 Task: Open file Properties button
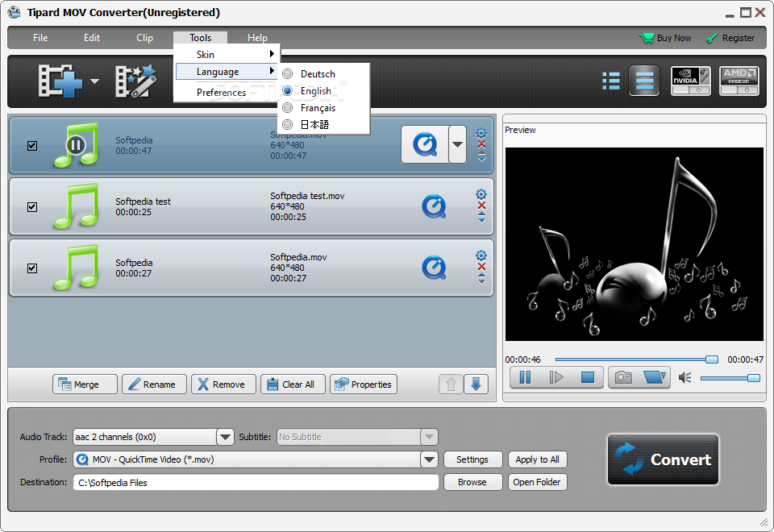coord(364,384)
